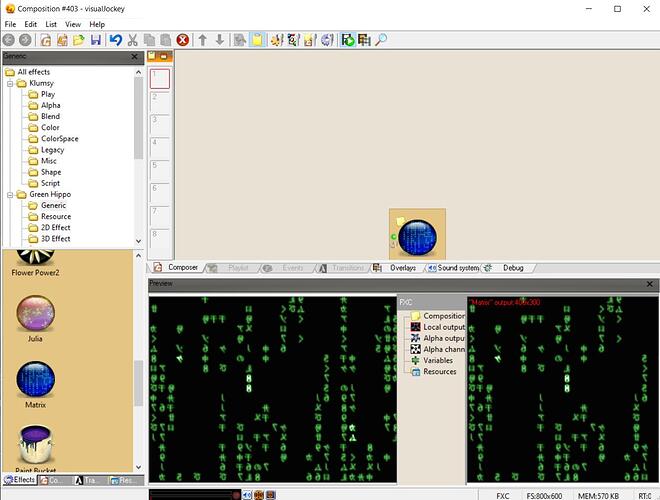This screenshot has width=660, height=500.
Task: Close the Preview panel
Action: tap(649, 284)
